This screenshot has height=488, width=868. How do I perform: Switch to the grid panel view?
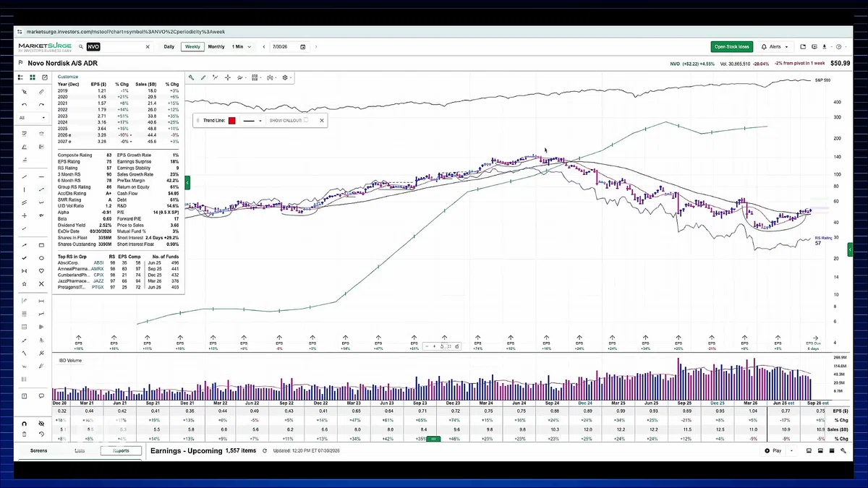point(33,77)
